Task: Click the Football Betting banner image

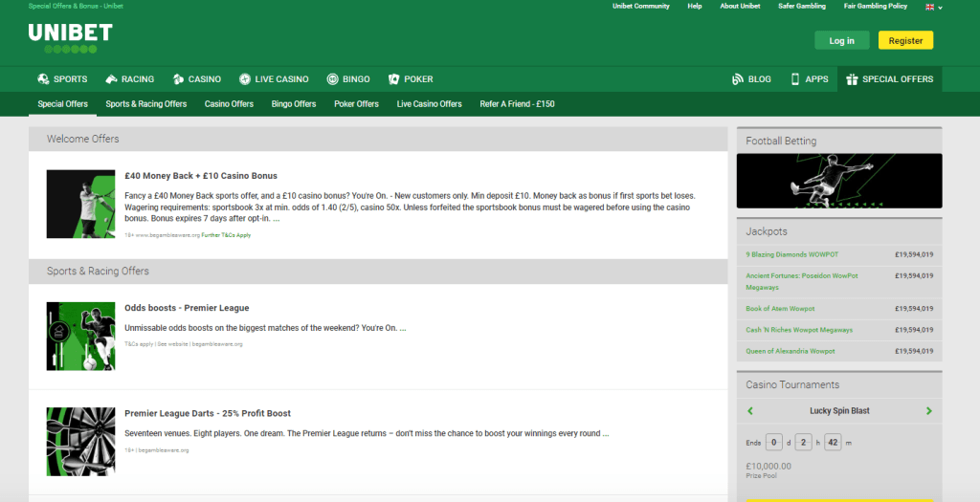Action: click(x=839, y=181)
